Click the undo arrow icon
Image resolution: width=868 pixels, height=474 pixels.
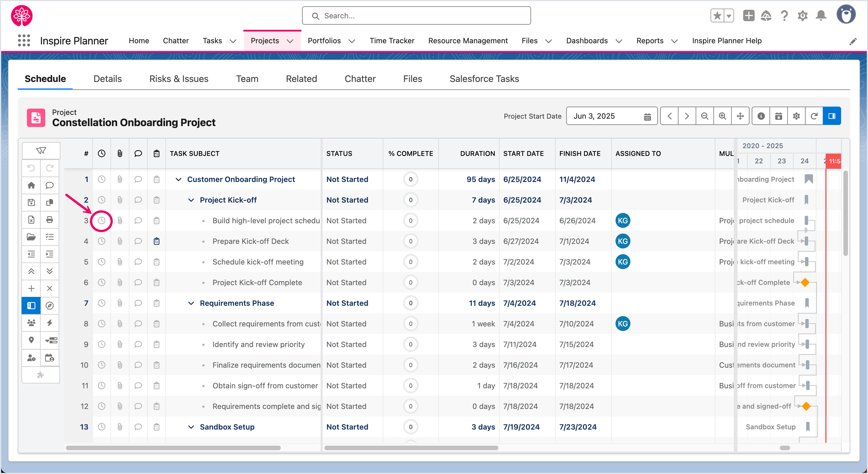(x=31, y=168)
